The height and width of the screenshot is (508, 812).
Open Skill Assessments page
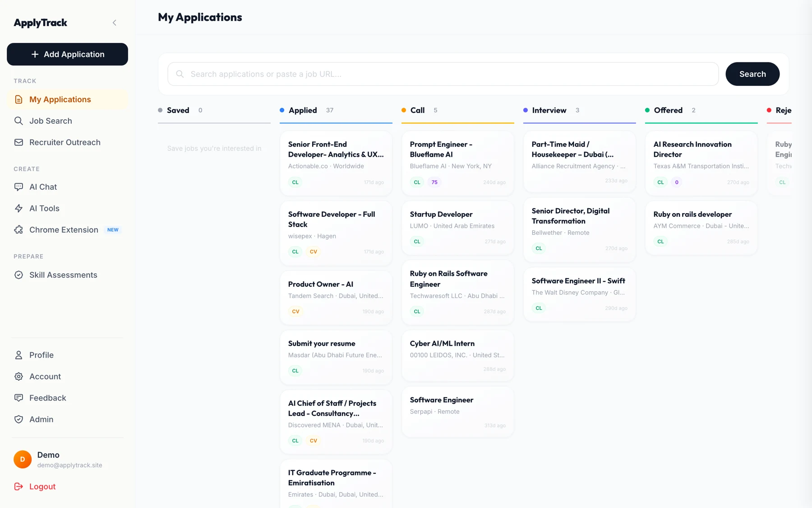coord(67,275)
